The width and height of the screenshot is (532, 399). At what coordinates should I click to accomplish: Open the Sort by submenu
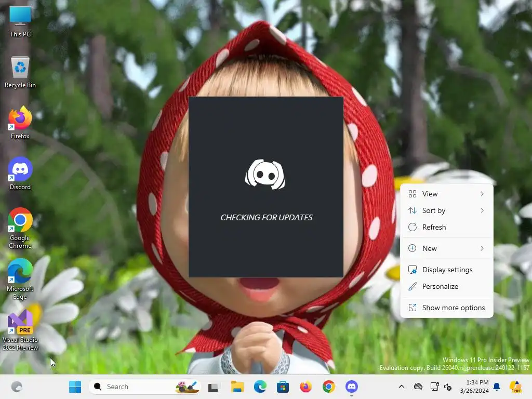pyautogui.click(x=446, y=210)
